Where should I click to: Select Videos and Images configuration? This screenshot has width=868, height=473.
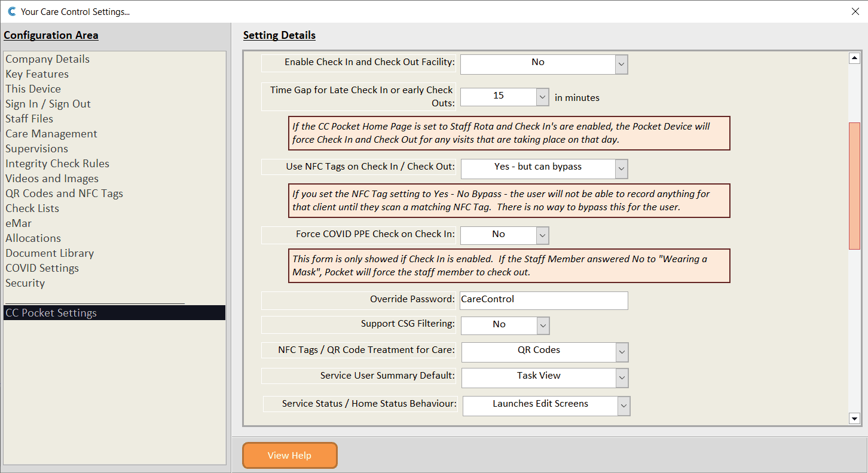(52, 179)
